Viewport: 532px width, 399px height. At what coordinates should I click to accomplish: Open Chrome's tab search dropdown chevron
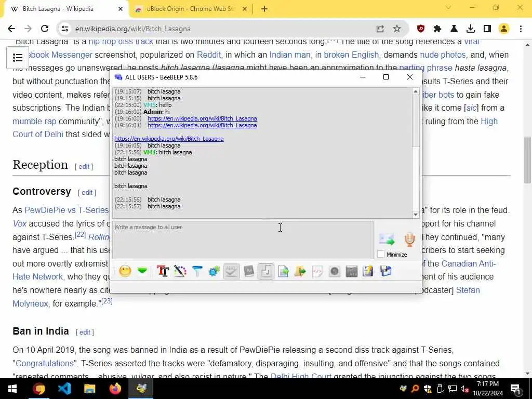448,7
